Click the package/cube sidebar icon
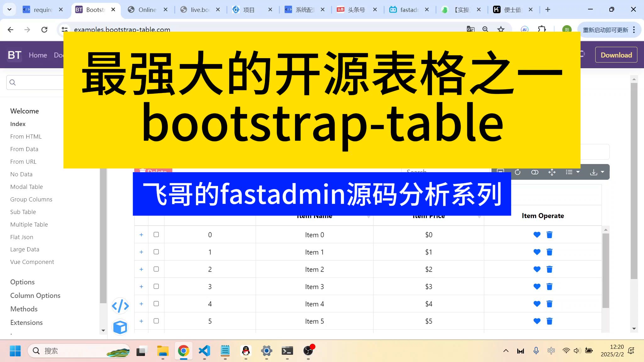The width and height of the screenshot is (644, 362). pos(120,327)
